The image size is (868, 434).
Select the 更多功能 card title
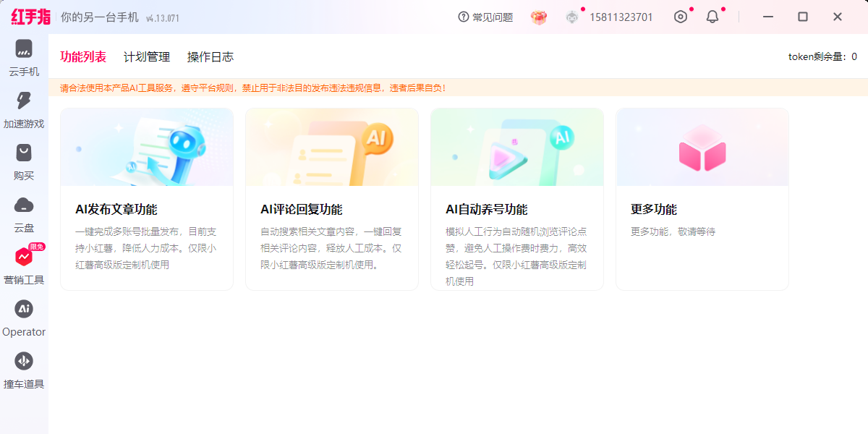(x=654, y=209)
